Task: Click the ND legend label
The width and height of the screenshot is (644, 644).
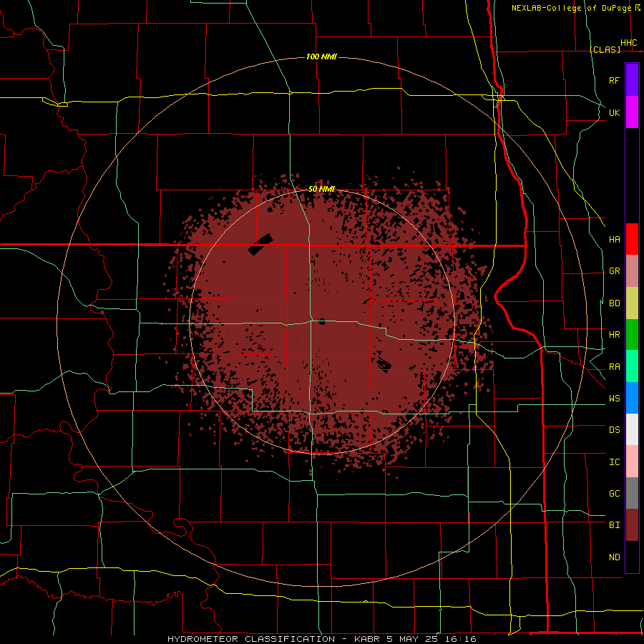Action: (x=614, y=557)
